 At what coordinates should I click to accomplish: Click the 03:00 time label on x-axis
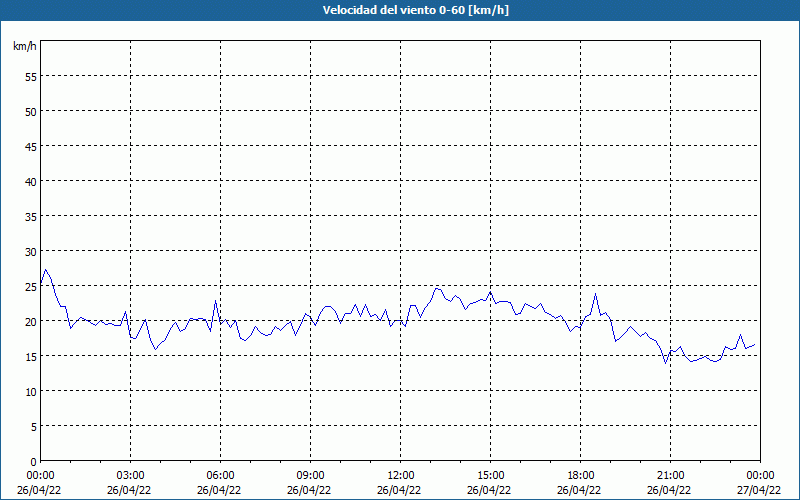pyautogui.click(x=131, y=476)
